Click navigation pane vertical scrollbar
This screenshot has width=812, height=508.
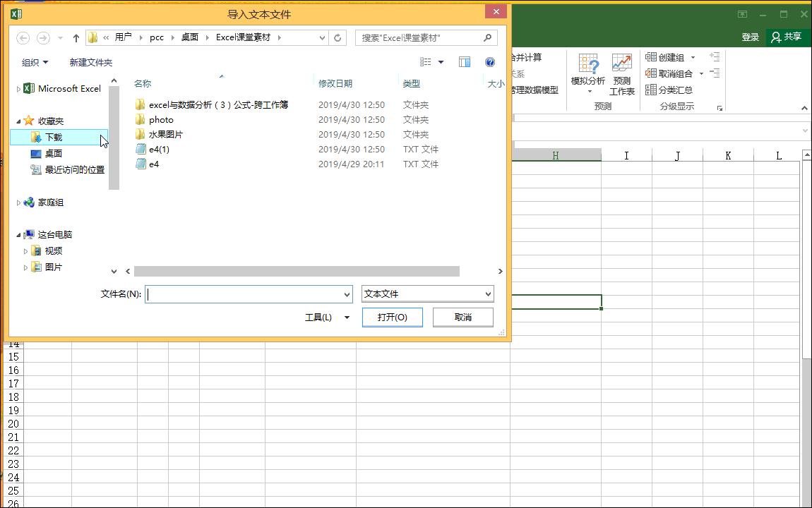tap(114, 138)
